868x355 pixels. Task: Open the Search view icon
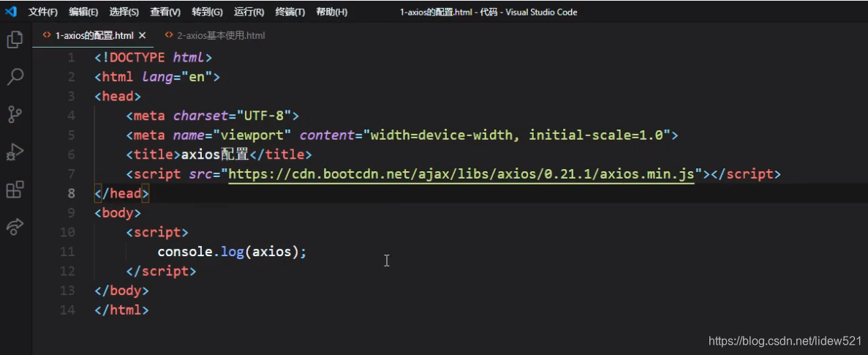[15, 77]
